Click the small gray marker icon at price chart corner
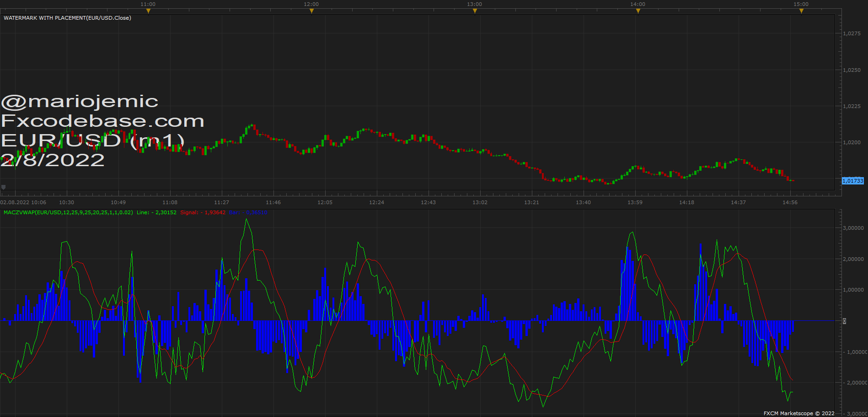This screenshot has height=417, width=868. click(x=4, y=187)
